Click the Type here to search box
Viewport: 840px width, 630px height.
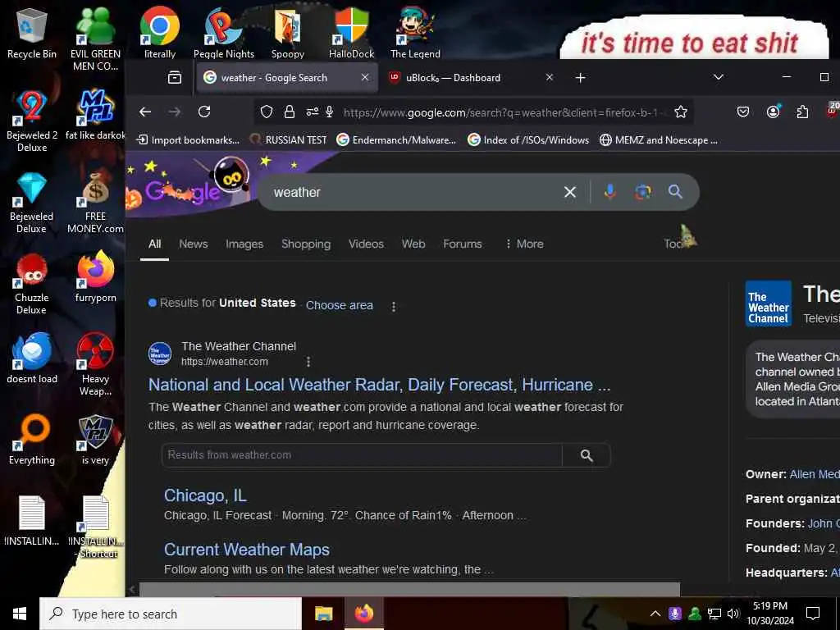click(171, 614)
